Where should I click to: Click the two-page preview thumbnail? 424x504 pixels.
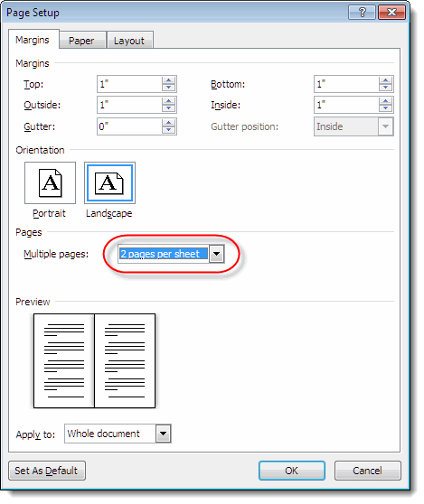(95, 361)
